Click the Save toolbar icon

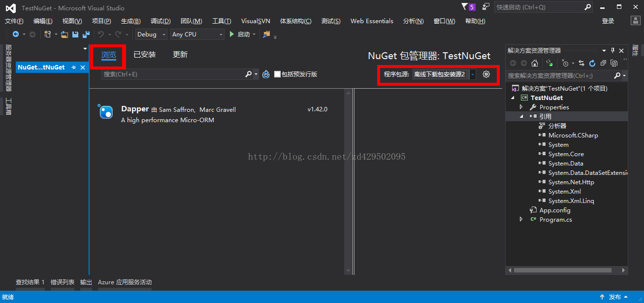click(x=75, y=34)
